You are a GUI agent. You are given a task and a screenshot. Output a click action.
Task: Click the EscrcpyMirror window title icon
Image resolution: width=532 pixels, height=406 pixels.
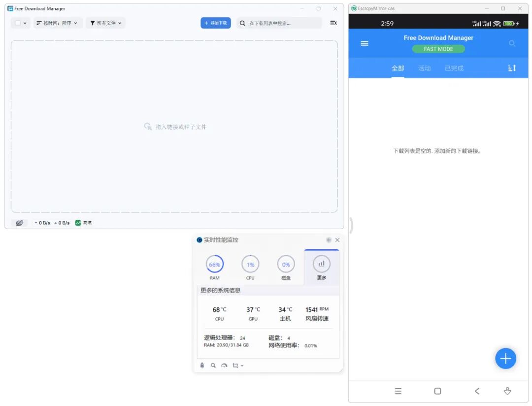click(x=354, y=8)
